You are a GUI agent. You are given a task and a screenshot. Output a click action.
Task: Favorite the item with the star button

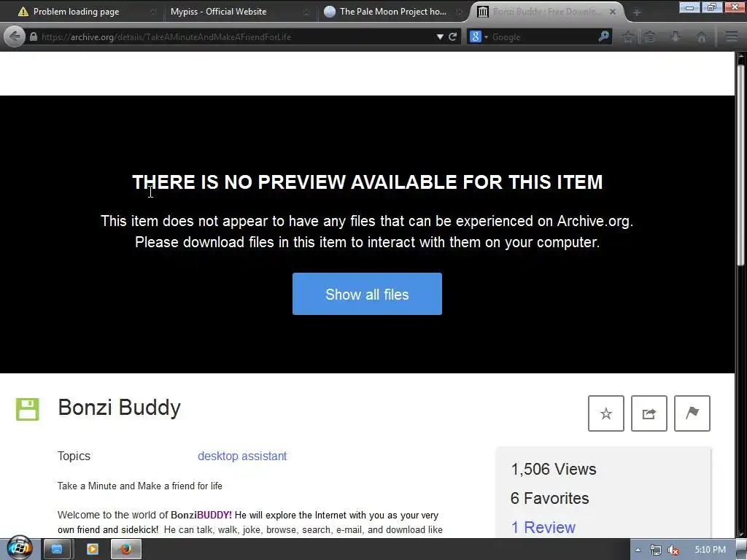click(x=606, y=413)
